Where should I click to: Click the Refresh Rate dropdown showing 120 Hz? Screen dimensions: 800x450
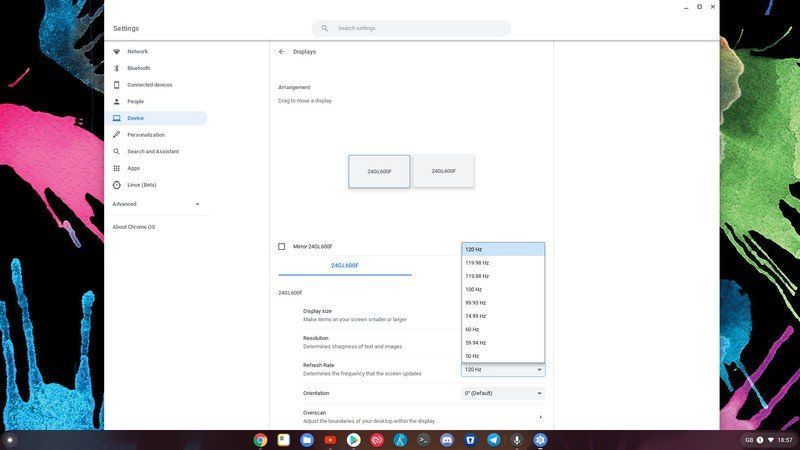pyautogui.click(x=503, y=369)
